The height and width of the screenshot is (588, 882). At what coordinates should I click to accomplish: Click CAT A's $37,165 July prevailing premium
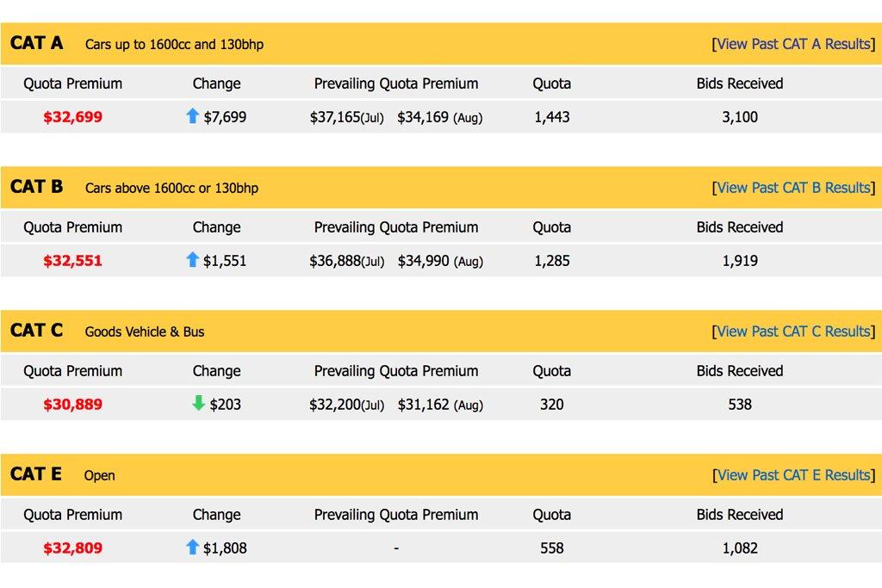335,117
